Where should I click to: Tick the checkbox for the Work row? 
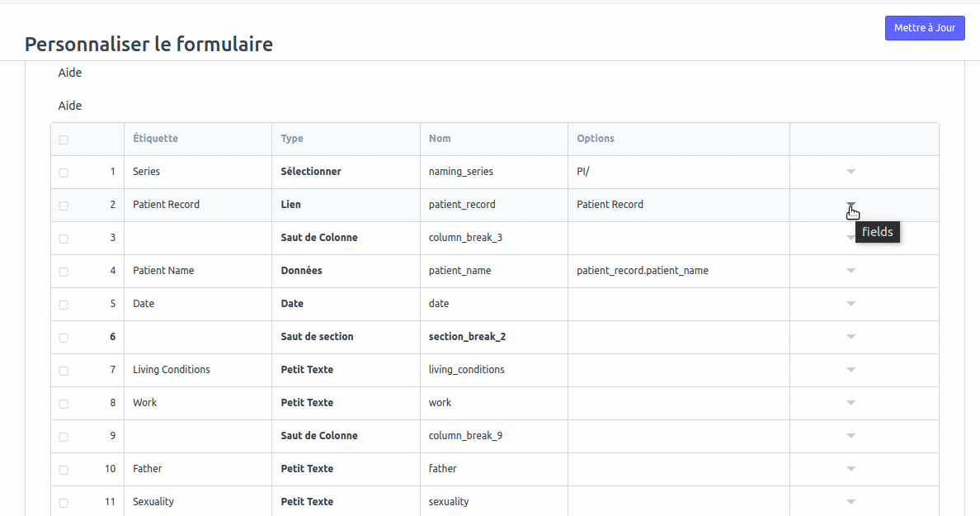tap(64, 403)
